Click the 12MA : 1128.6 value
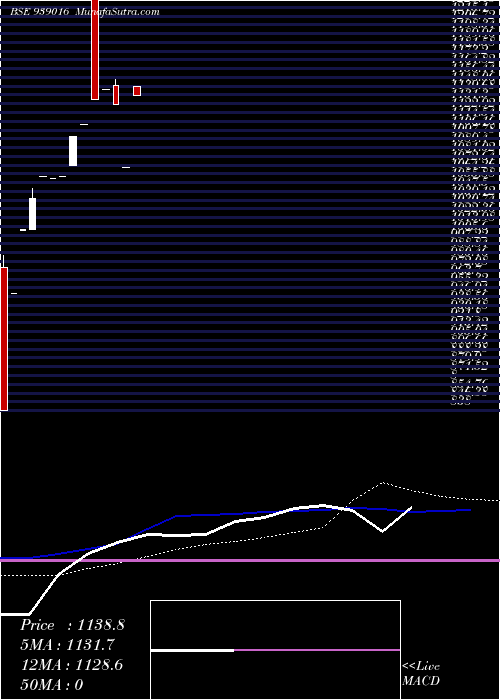 (72, 665)
